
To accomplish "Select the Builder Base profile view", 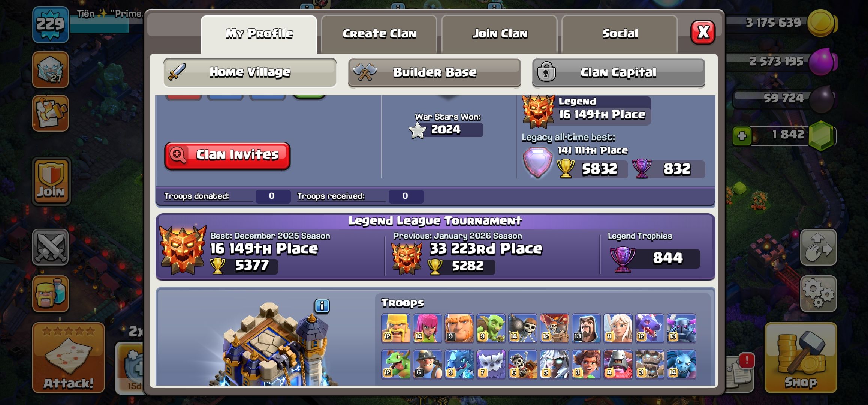I will [x=434, y=72].
